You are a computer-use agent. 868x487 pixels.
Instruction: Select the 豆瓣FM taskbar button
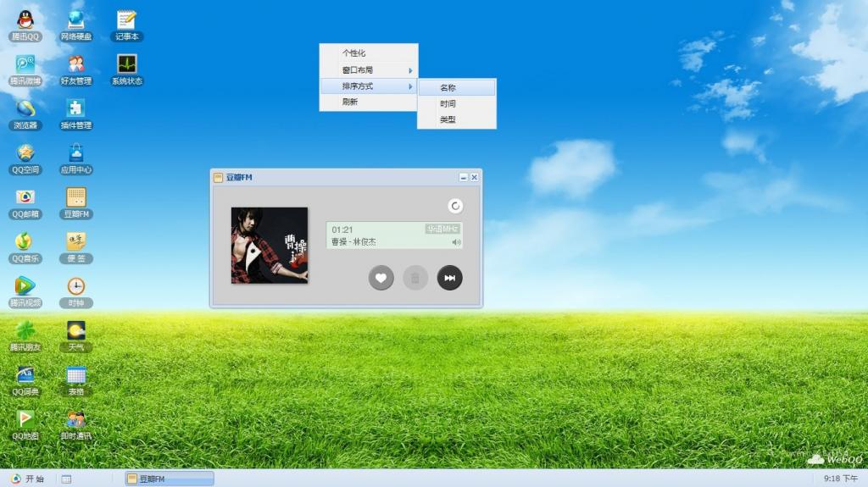pyautogui.click(x=170, y=479)
